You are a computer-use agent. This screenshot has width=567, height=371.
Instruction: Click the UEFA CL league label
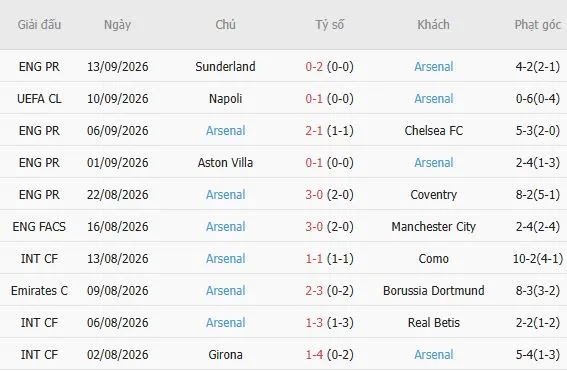point(39,99)
